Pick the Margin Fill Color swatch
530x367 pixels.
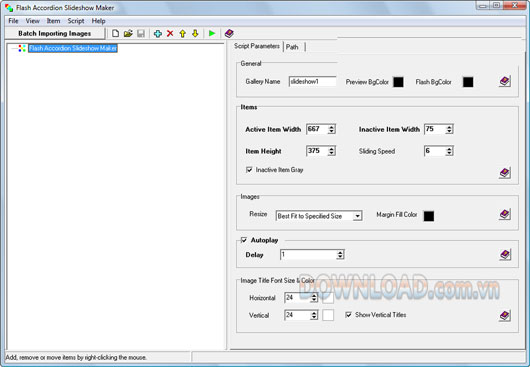point(429,216)
